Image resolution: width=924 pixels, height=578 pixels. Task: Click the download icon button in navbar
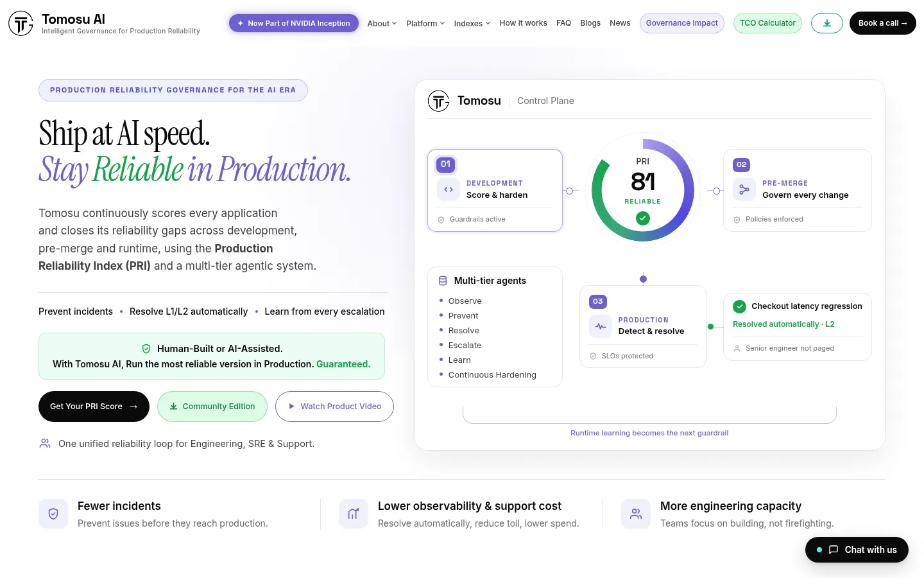pos(827,23)
